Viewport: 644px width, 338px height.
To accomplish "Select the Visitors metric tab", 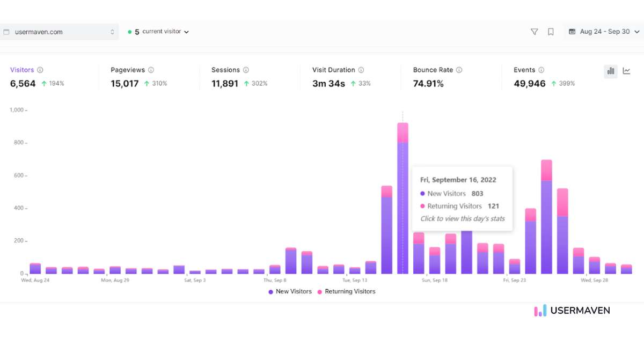I will coord(22,70).
